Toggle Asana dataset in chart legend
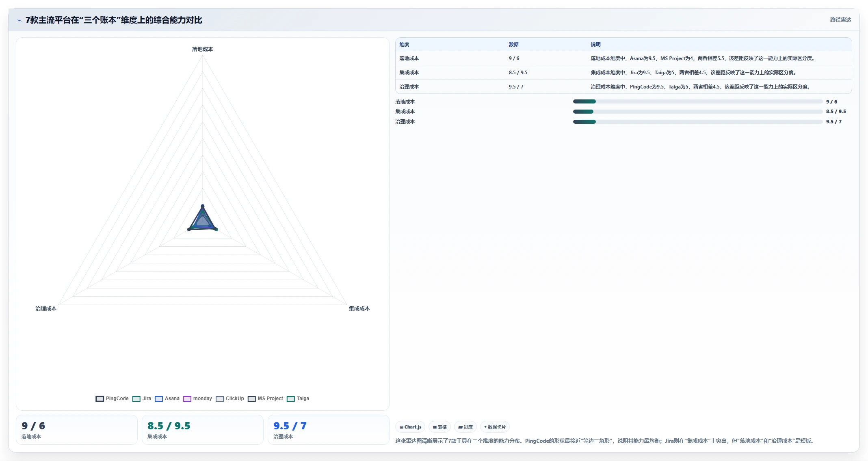868x461 pixels. click(x=167, y=399)
